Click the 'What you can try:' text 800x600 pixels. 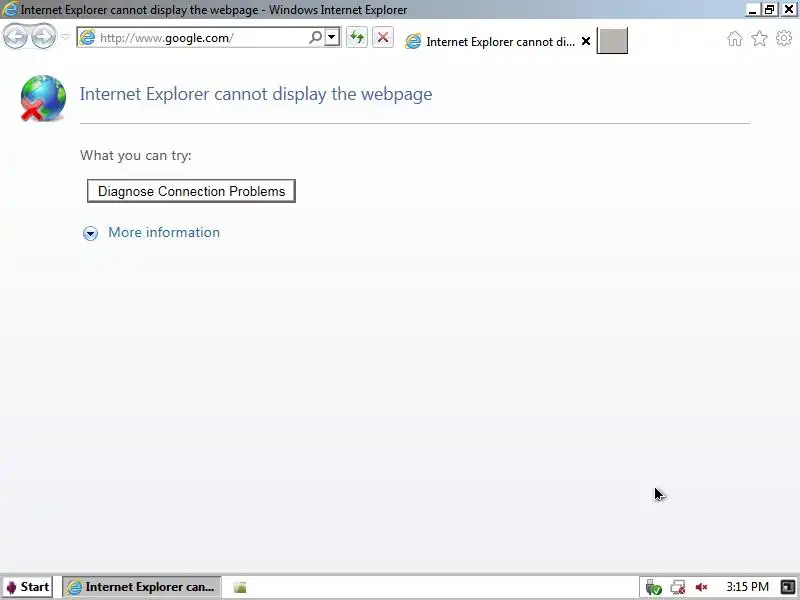coord(136,156)
